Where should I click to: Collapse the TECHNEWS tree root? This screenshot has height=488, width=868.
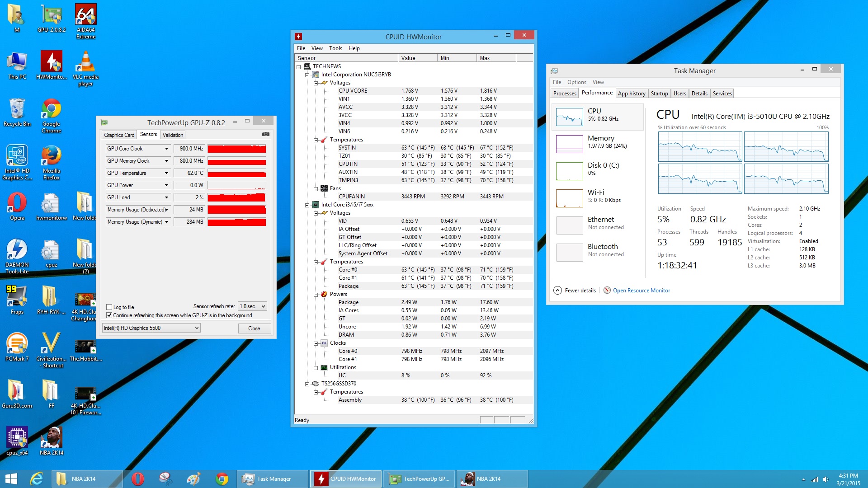[299, 66]
